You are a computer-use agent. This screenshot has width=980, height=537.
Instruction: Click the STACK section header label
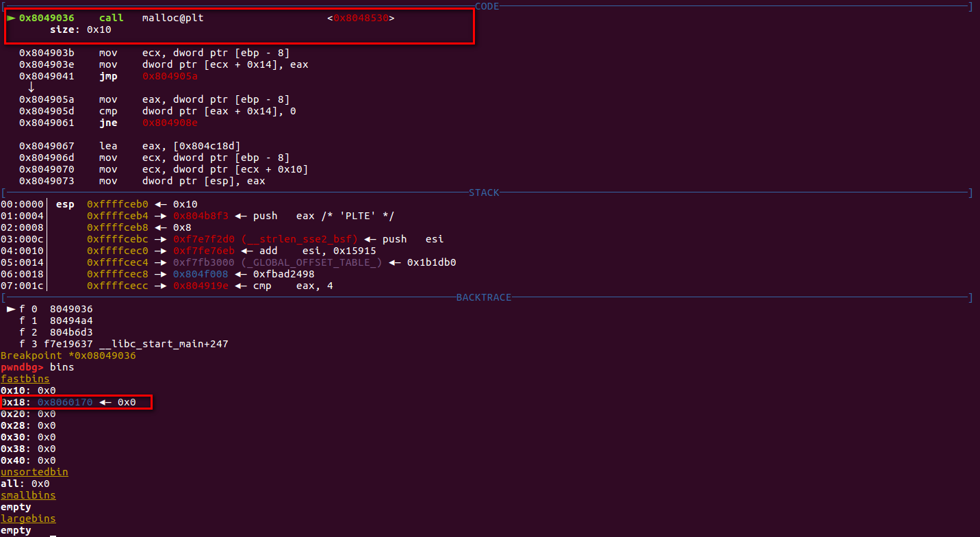[x=484, y=192]
